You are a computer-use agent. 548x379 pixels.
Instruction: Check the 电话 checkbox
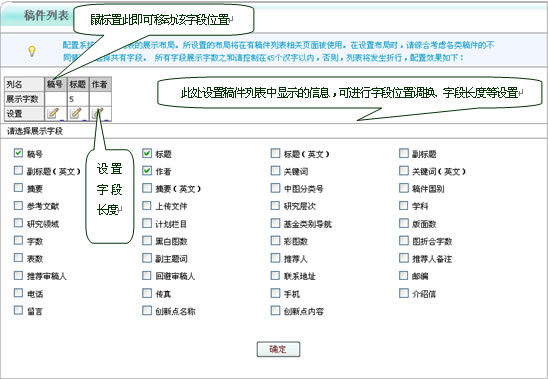click(18, 293)
